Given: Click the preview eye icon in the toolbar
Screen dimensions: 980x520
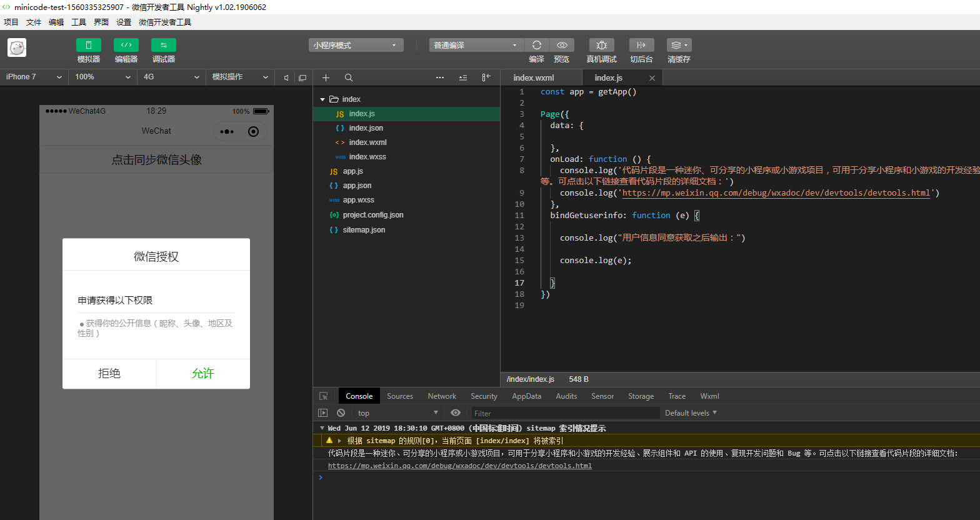Looking at the screenshot, I should coord(562,45).
